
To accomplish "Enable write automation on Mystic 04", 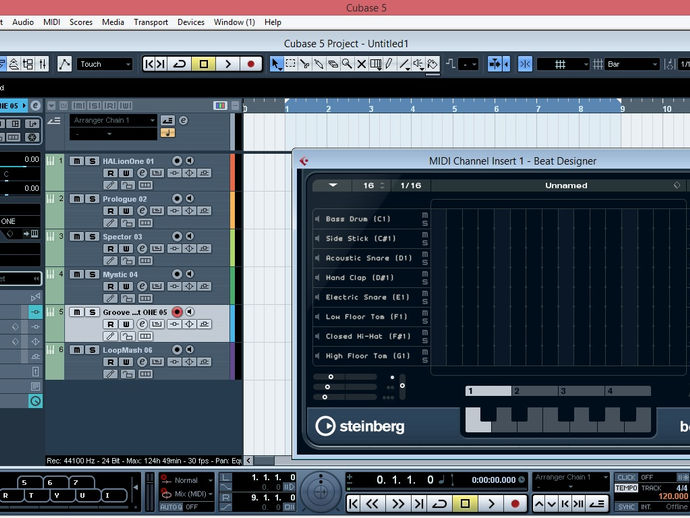I will click(x=126, y=287).
